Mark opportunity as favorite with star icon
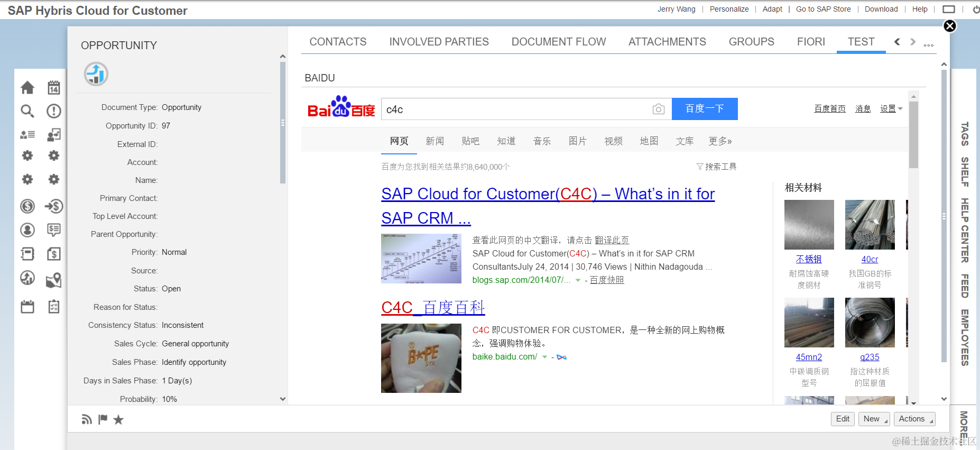Image resolution: width=980 pixels, height=450 pixels. [x=118, y=419]
